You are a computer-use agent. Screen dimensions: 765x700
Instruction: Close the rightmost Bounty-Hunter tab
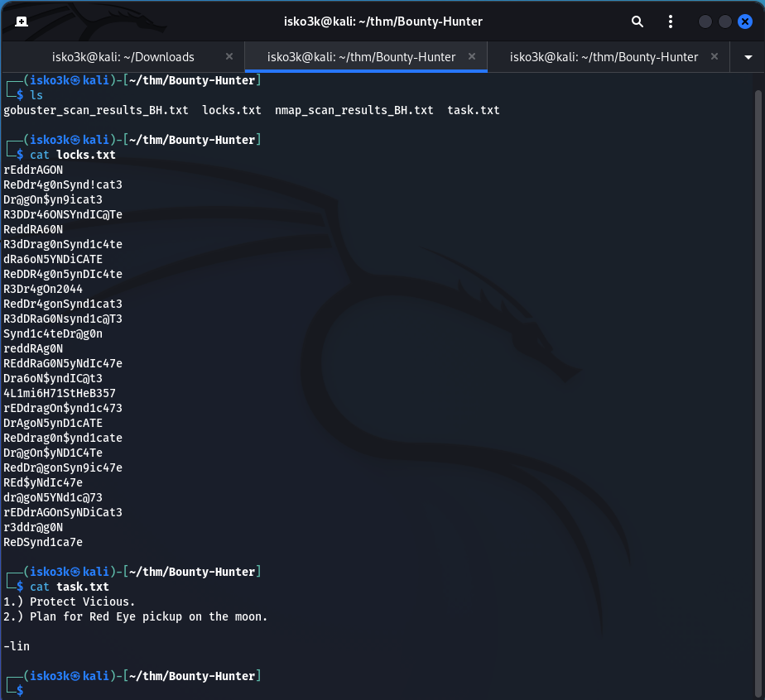coord(714,57)
